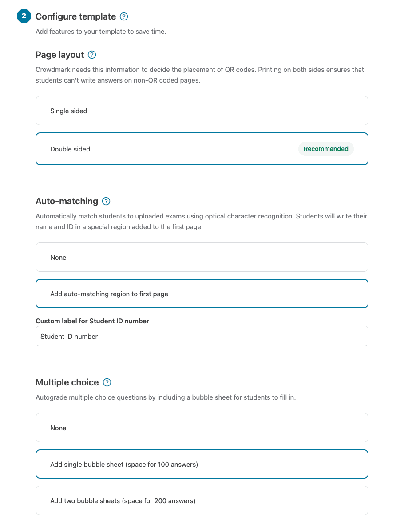Set Auto-matching to None

pyautogui.click(x=202, y=257)
